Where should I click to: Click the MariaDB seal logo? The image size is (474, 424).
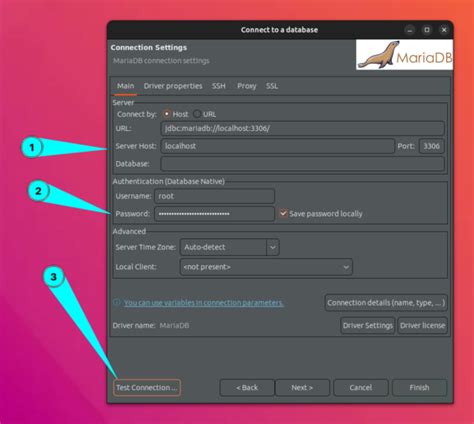pyautogui.click(x=404, y=55)
